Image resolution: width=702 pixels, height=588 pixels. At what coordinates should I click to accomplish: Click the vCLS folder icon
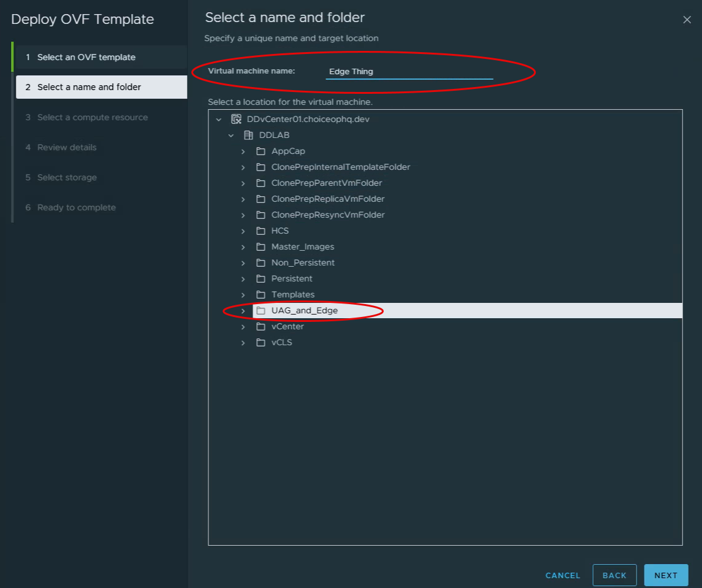261,342
